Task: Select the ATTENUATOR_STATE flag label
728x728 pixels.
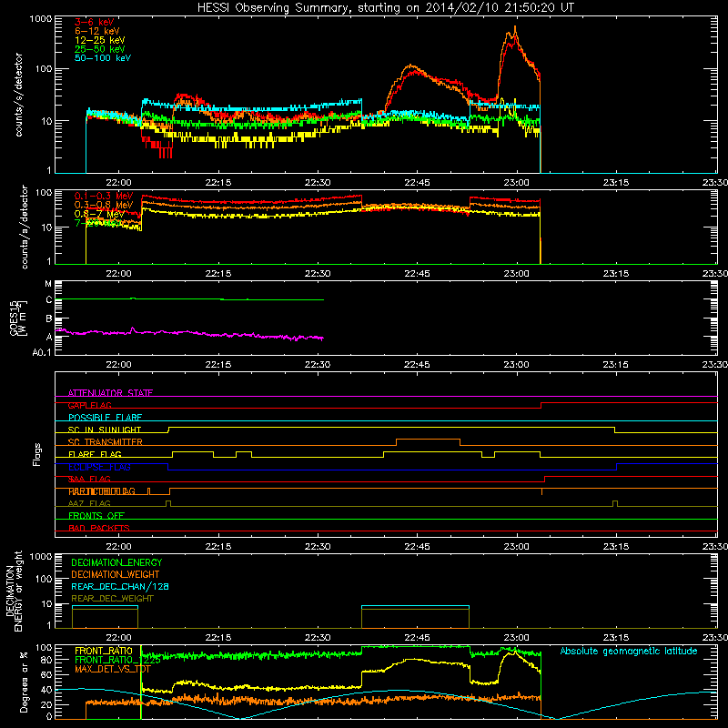Action: (x=110, y=393)
